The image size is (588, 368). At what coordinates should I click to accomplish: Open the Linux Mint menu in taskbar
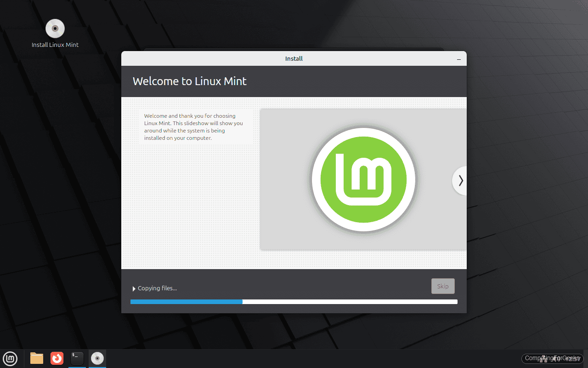pyautogui.click(x=10, y=359)
